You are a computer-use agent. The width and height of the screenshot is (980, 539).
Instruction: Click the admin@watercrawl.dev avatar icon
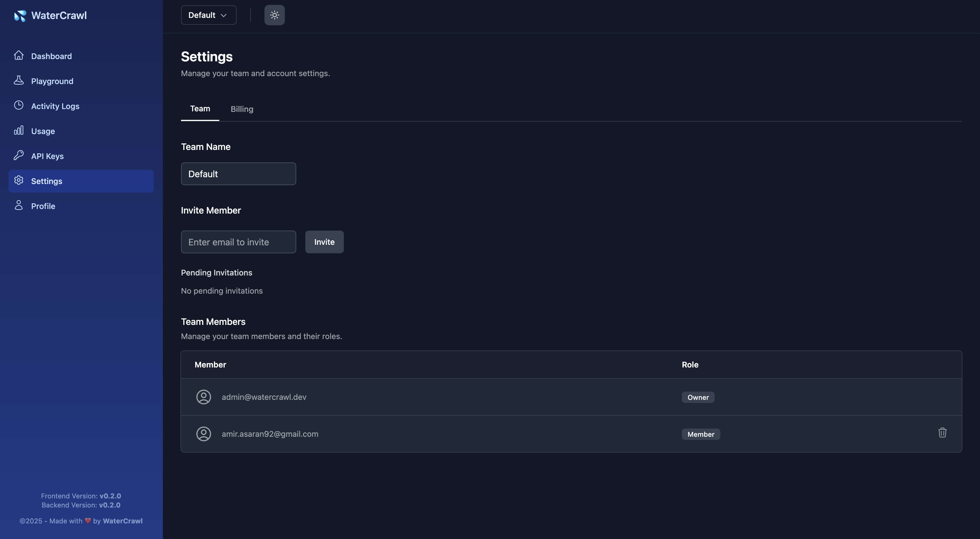click(x=203, y=397)
